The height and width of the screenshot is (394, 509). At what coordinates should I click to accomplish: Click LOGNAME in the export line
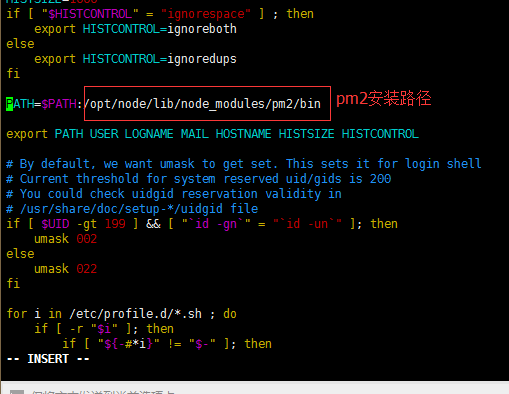(149, 134)
